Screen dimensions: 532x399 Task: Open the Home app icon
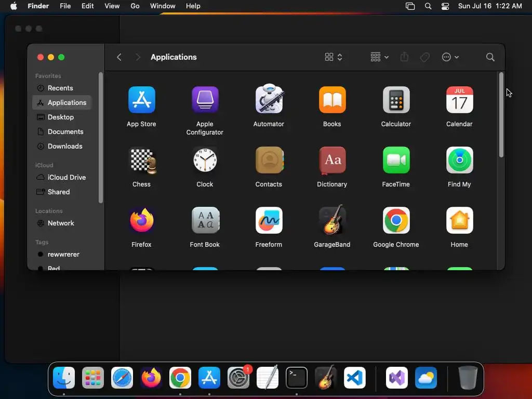point(459,220)
